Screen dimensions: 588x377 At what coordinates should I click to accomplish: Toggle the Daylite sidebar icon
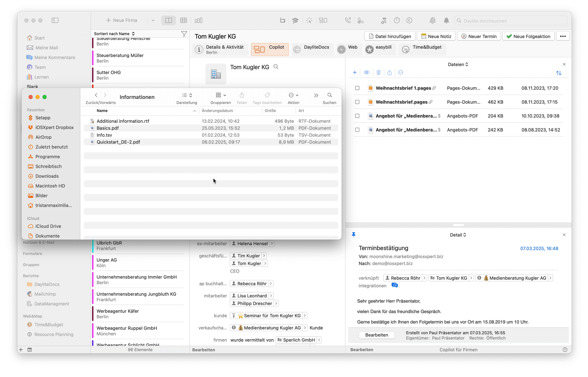pos(55,20)
